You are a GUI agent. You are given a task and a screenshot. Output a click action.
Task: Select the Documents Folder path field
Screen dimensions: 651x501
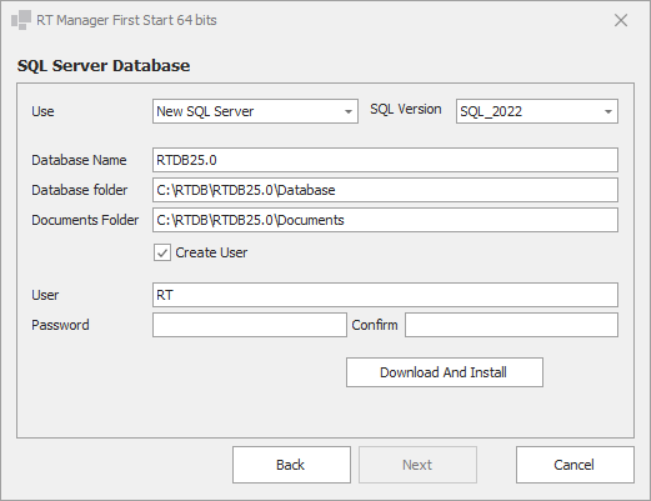coord(385,220)
